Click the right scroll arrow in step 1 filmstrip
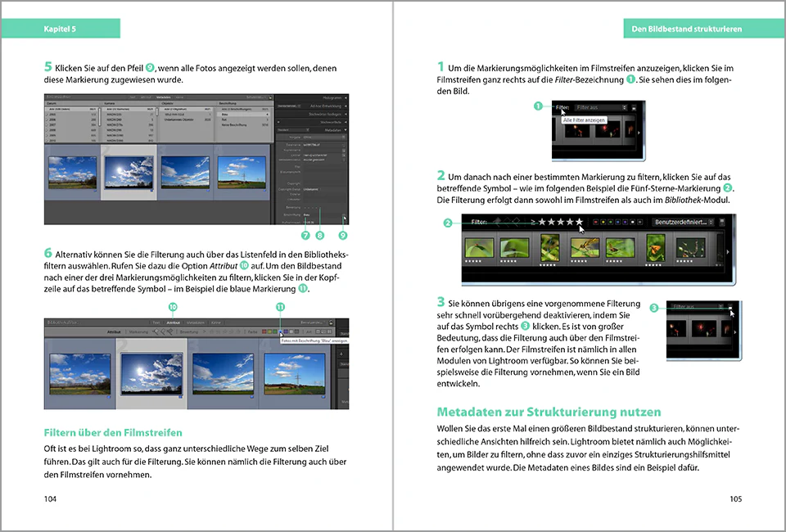The height and width of the screenshot is (532, 786). (x=639, y=133)
